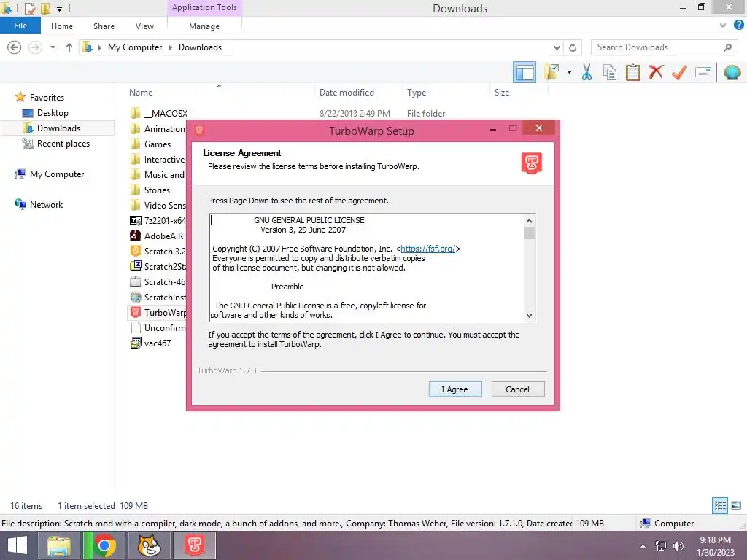Switch to the Share ribbon tab
Image resolution: width=747 pixels, height=560 pixels.
[x=104, y=26]
